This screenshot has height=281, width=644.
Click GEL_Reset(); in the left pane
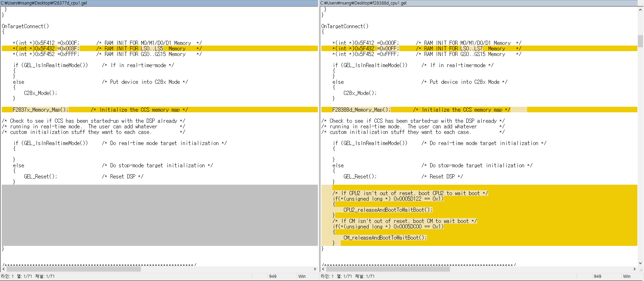[40, 177]
